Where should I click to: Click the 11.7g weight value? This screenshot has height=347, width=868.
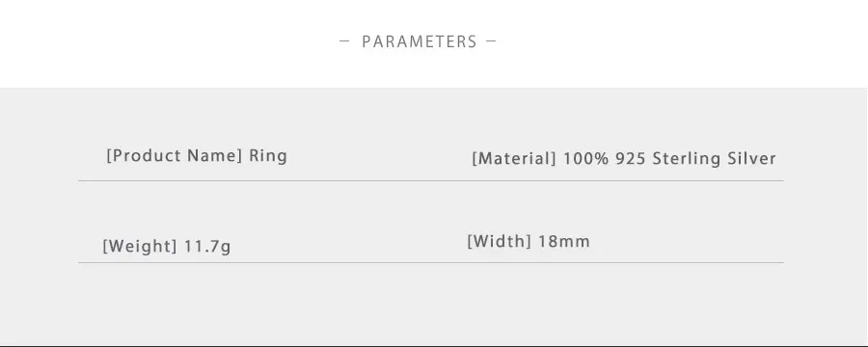click(207, 246)
